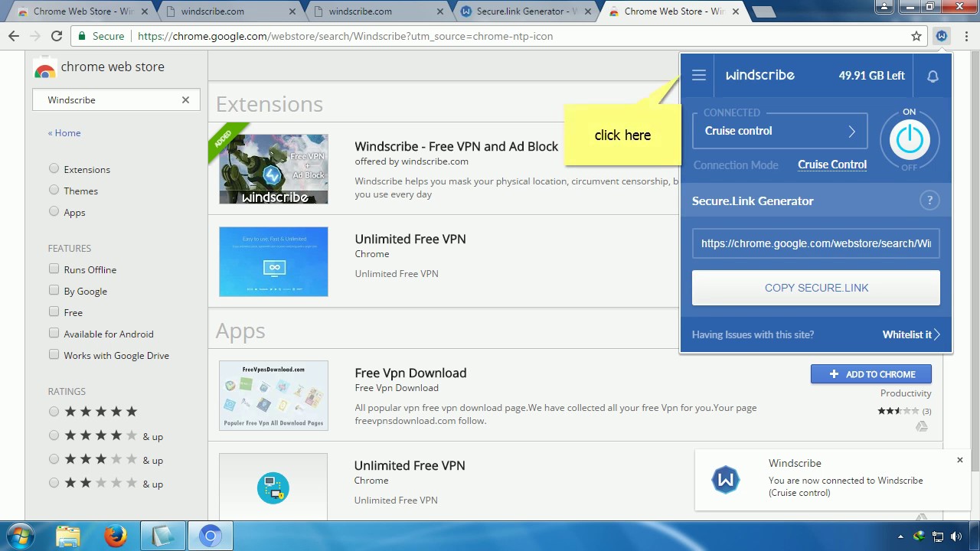Image resolution: width=980 pixels, height=551 pixels.
Task: Open File Explorer from taskbar
Action: click(68, 536)
